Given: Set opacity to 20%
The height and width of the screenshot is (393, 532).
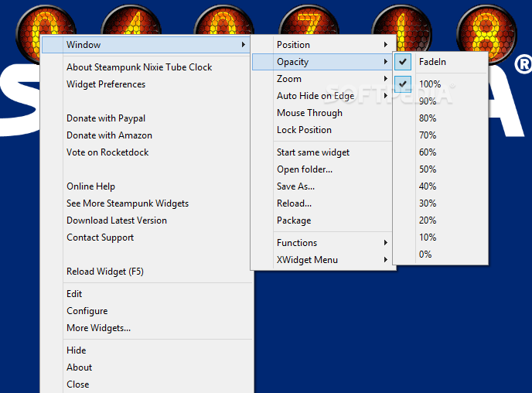Looking at the screenshot, I should tap(441, 220).
